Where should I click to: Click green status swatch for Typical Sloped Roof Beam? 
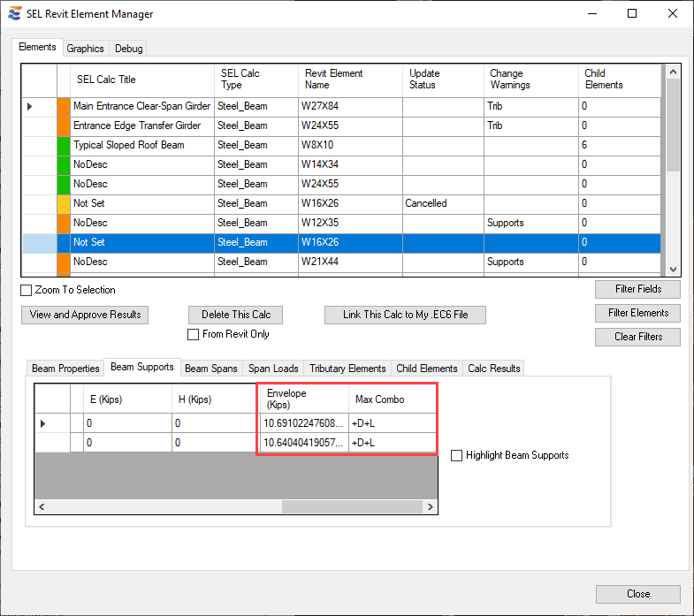[63, 145]
